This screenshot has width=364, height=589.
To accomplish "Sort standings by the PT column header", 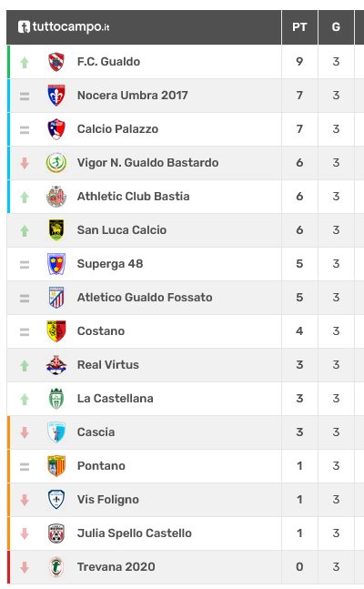I will pyautogui.click(x=299, y=27).
